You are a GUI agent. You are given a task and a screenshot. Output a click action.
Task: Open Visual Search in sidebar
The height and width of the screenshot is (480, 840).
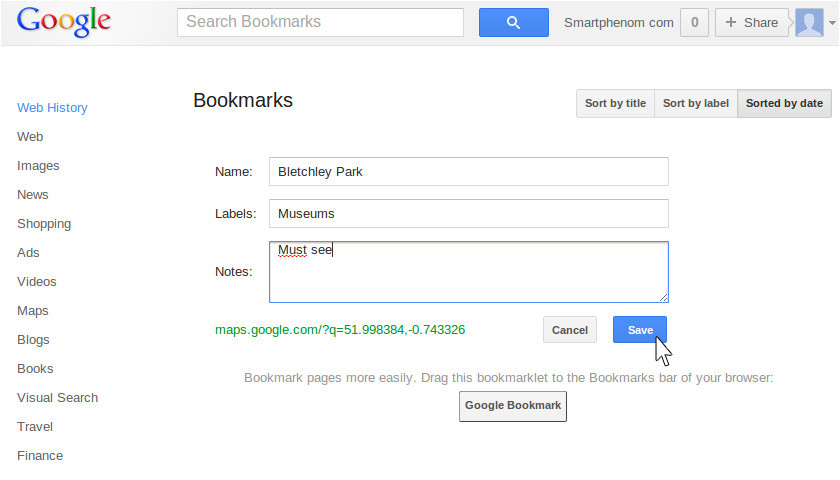57,398
